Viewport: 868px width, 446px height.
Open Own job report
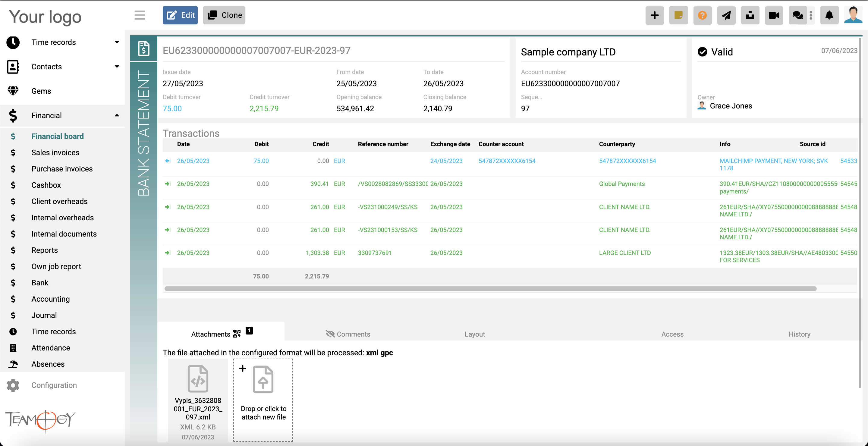[x=56, y=266]
